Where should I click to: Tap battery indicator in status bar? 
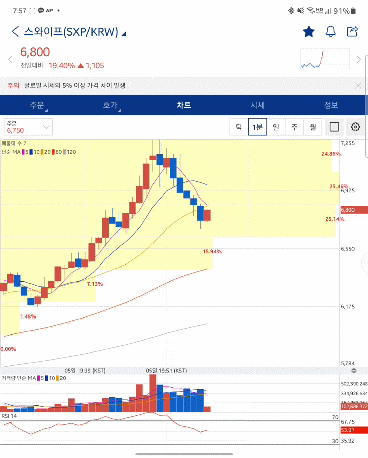(354, 11)
